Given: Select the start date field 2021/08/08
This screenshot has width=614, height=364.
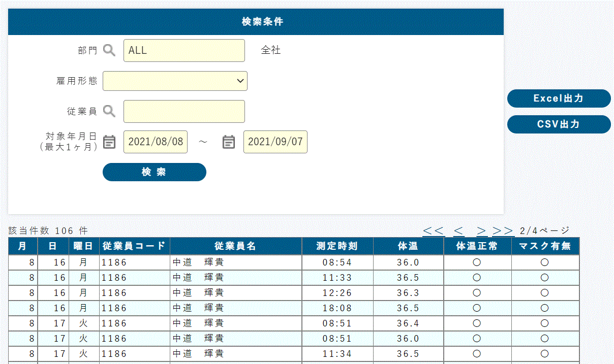Looking at the screenshot, I should [x=156, y=142].
